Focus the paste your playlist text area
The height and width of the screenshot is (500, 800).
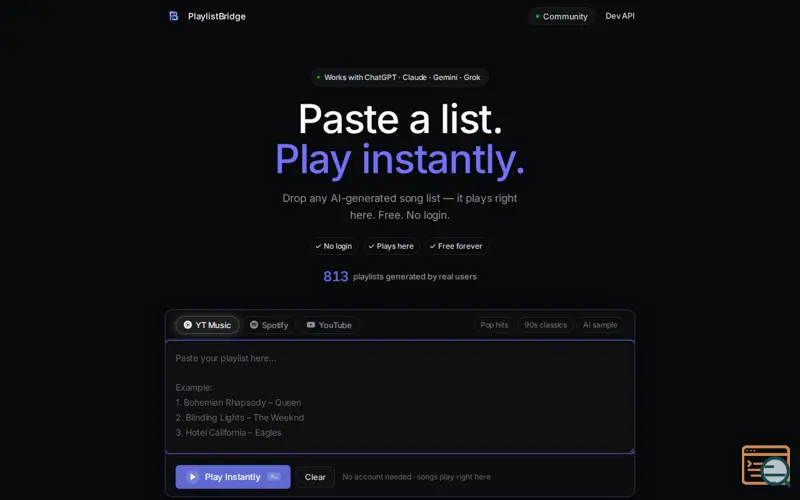[x=400, y=396]
